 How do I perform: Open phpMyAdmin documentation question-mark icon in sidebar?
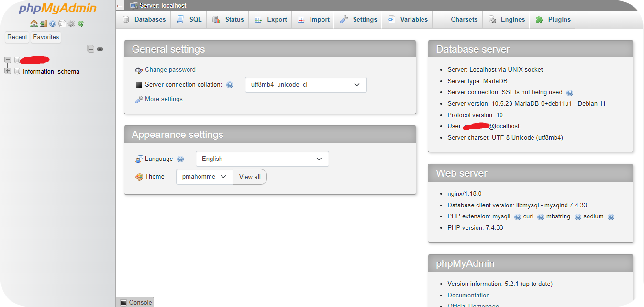coord(53,23)
